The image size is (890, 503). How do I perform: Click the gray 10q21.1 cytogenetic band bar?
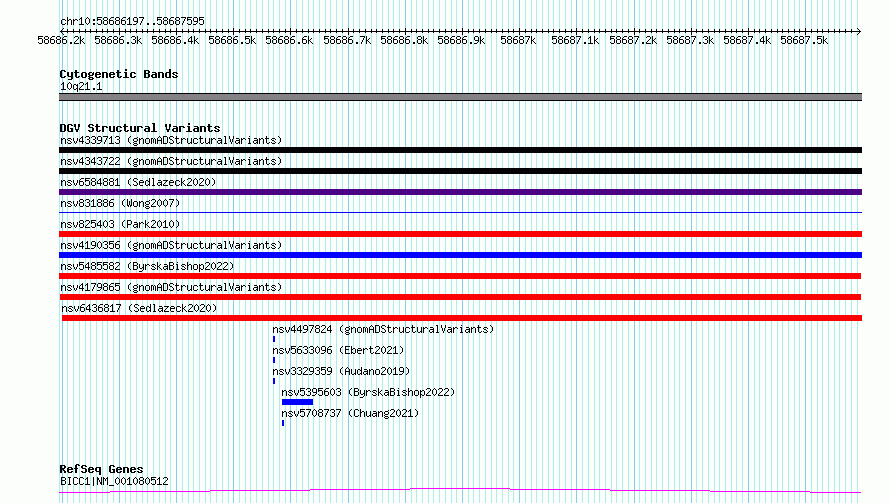tap(460, 97)
